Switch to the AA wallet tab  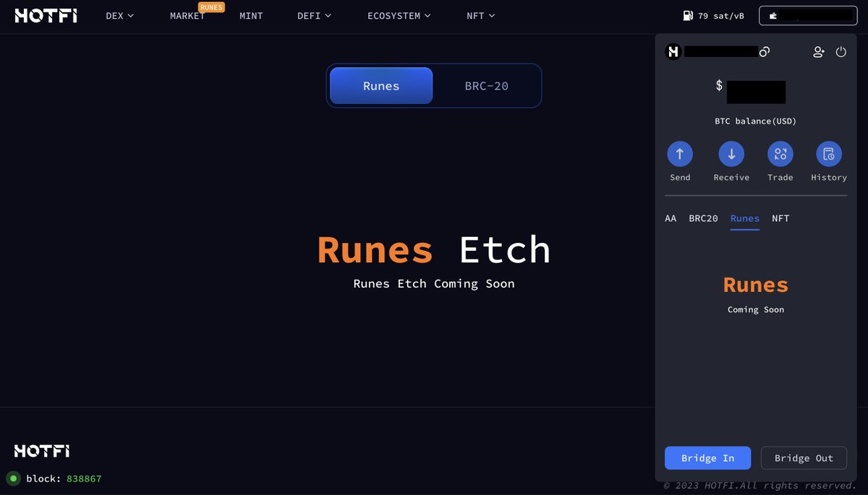(x=671, y=218)
